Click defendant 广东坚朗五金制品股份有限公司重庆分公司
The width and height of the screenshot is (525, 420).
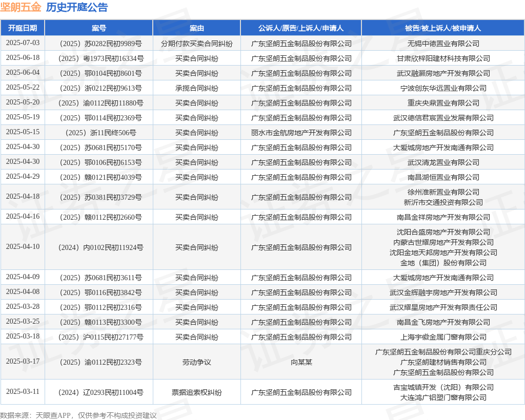pyautogui.click(x=443, y=352)
